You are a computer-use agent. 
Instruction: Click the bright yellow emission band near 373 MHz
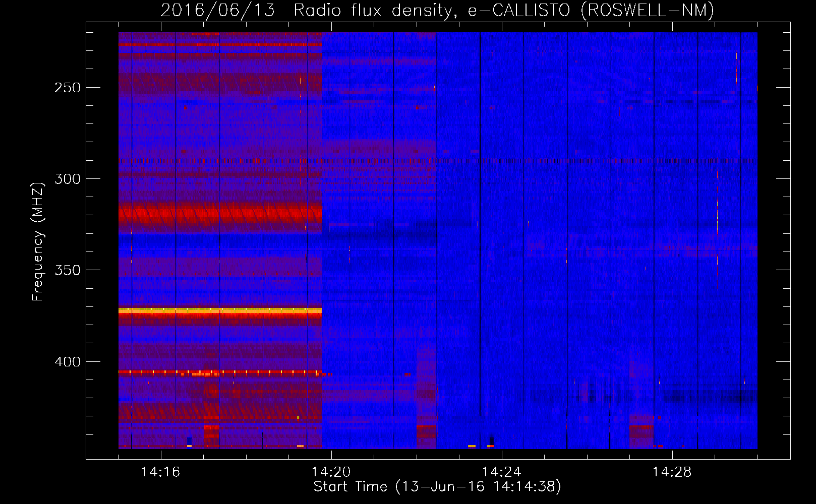(220, 311)
